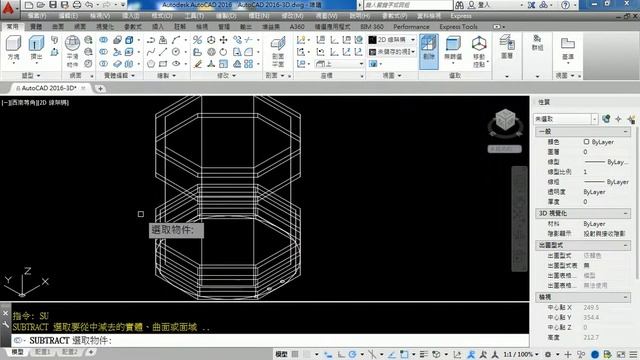Toggle Polar tracking in the status bar
The image size is (640, 360).
click(x=353, y=354)
